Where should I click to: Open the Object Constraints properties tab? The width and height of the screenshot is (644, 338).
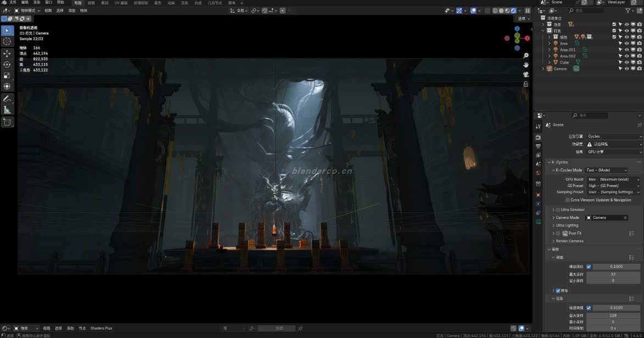click(x=538, y=213)
